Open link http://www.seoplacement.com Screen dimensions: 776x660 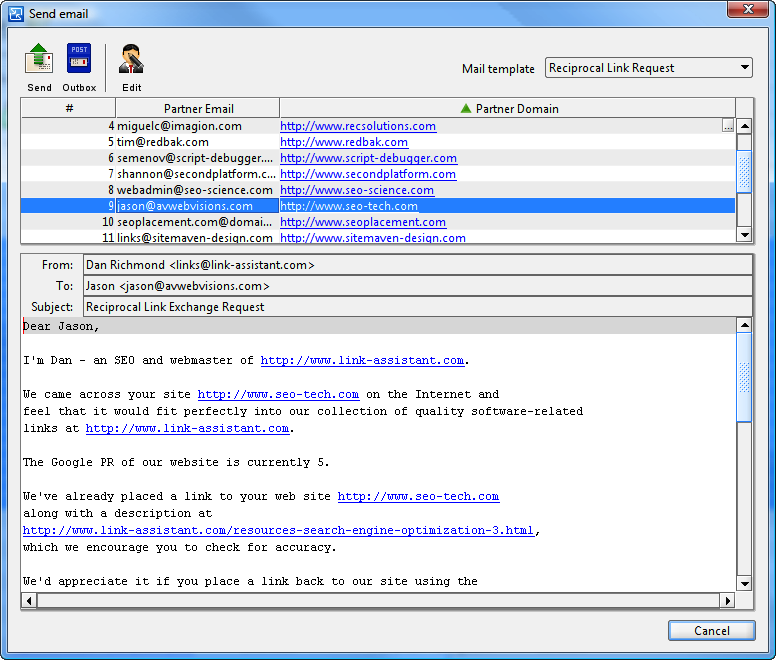pyautogui.click(x=363, y=222)
